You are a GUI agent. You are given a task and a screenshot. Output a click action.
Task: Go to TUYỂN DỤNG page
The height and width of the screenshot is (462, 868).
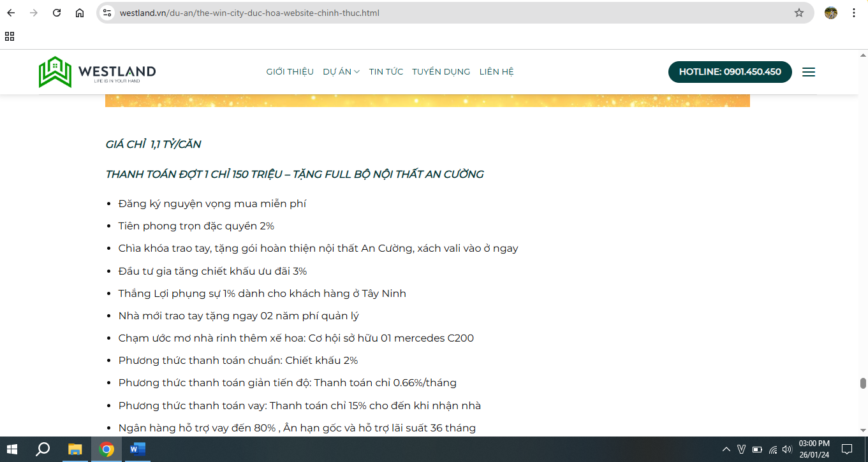pos(441,72)
